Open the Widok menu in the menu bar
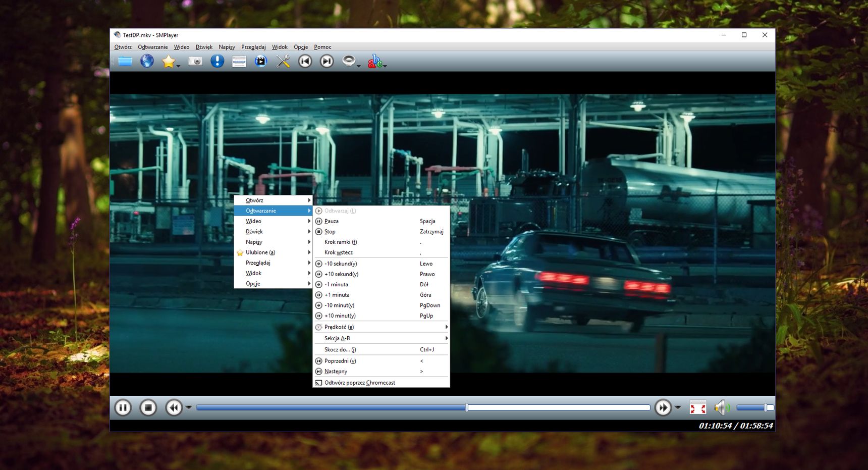 pos(280,47)
